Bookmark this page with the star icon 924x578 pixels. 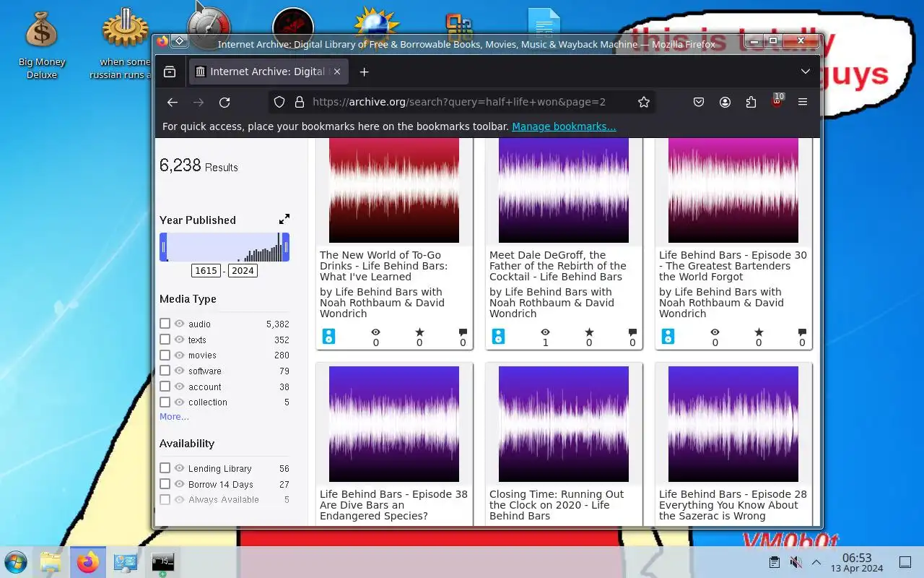644,103
